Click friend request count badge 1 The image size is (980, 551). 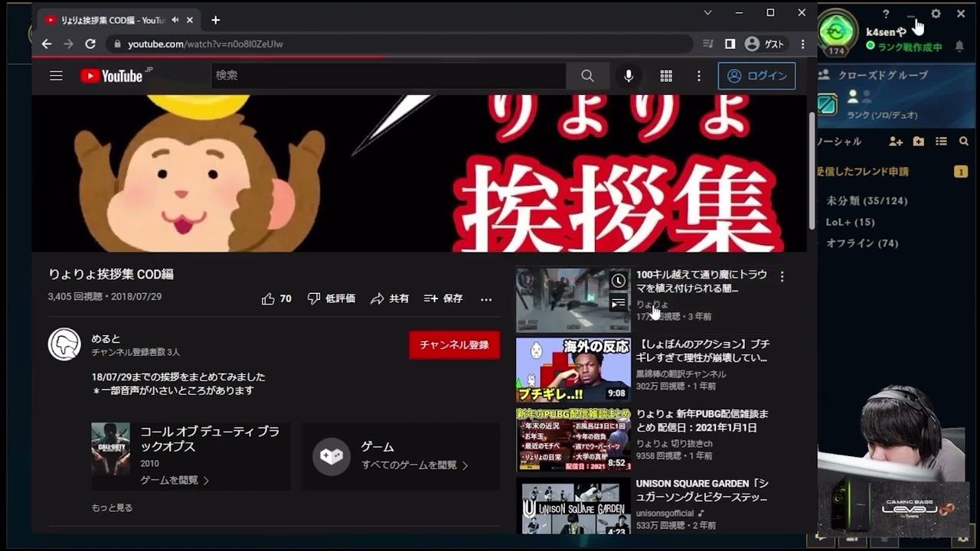pos(960,172)
